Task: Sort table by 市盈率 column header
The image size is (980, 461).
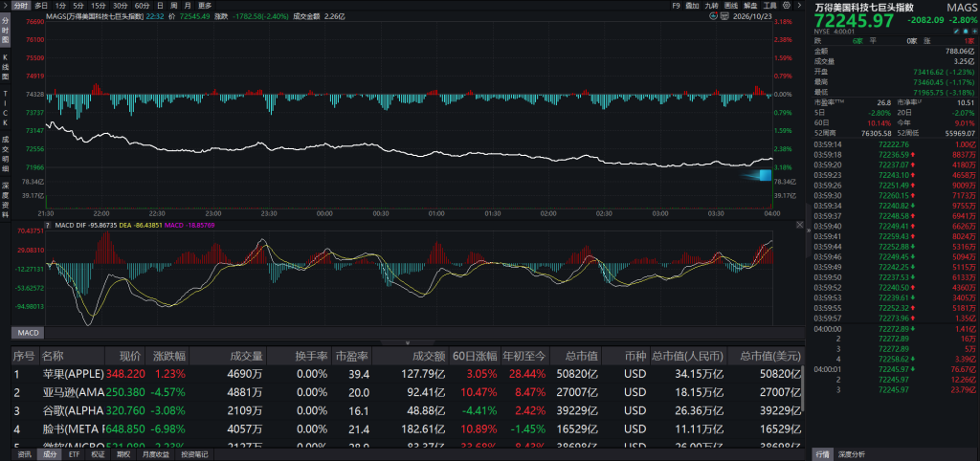Action: tap(351, 356)
